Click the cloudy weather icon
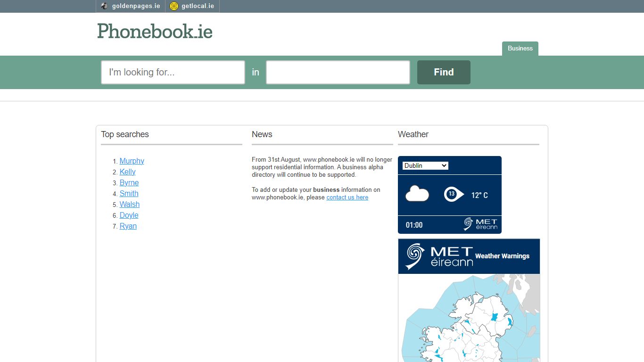 click(x=417, y=194)
